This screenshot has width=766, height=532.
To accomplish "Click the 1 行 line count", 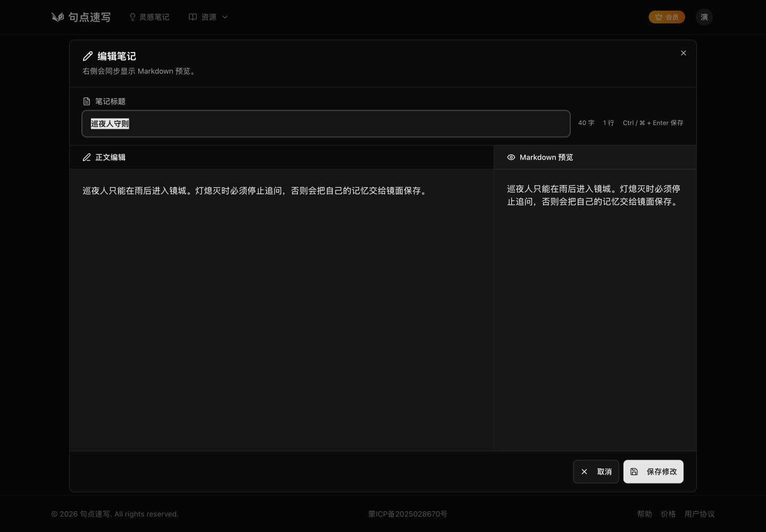I will pos(609,123).
